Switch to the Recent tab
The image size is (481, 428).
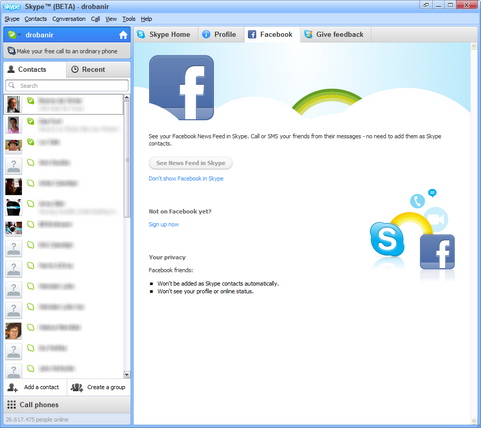[98, 69]
